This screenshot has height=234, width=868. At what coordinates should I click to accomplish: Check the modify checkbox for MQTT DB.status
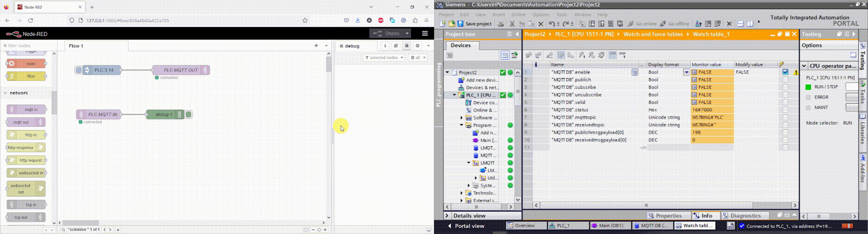785,110
